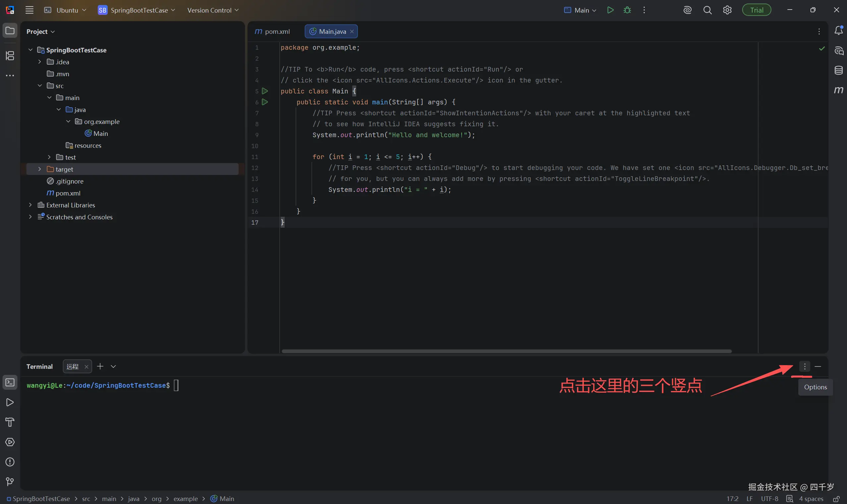Open the Maven tool window
Viewport: 847px width, 504px height.
coord(838,90)
